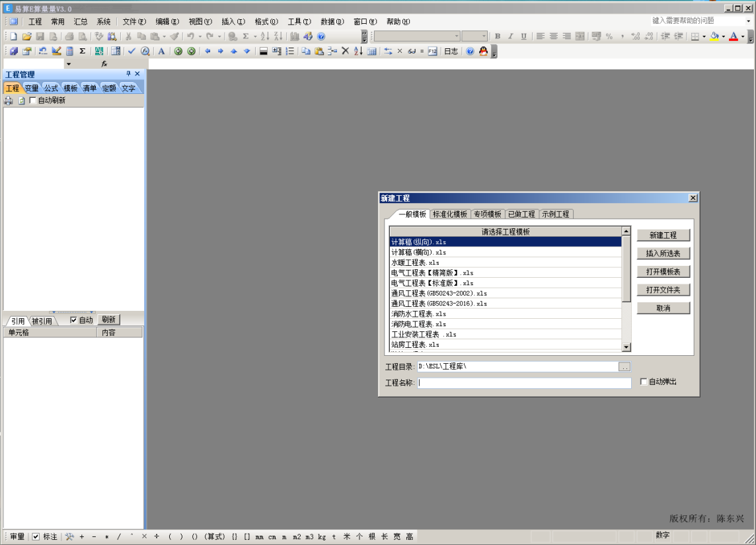756x545 pixels.
Task: Switch to the 示例工程 tab
Action: point(555,214)
